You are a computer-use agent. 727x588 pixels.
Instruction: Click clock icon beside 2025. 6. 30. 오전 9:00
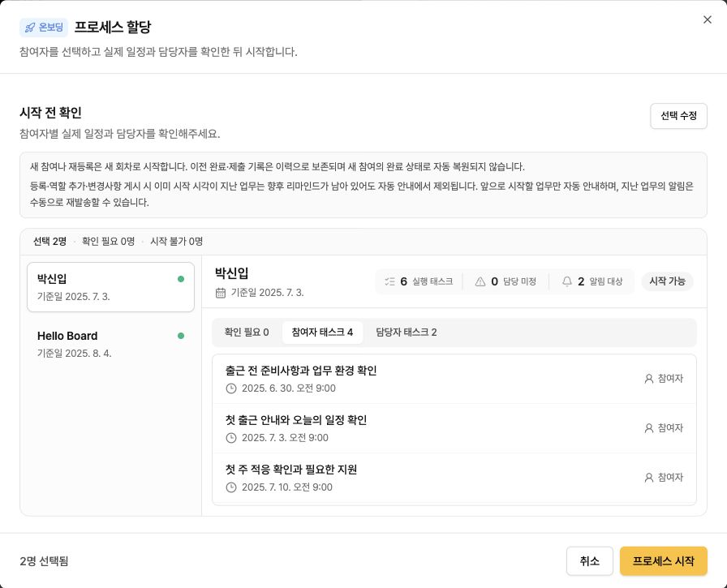point(231,388)
